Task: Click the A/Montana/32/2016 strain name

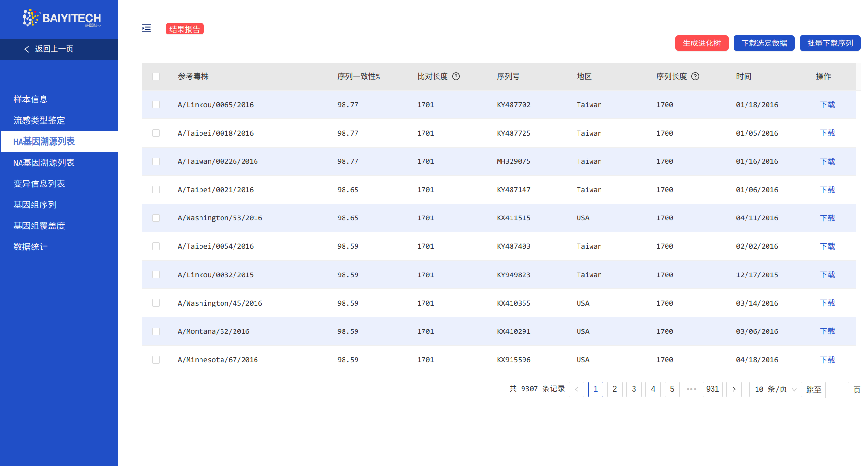Action: (x=214, y=331)
